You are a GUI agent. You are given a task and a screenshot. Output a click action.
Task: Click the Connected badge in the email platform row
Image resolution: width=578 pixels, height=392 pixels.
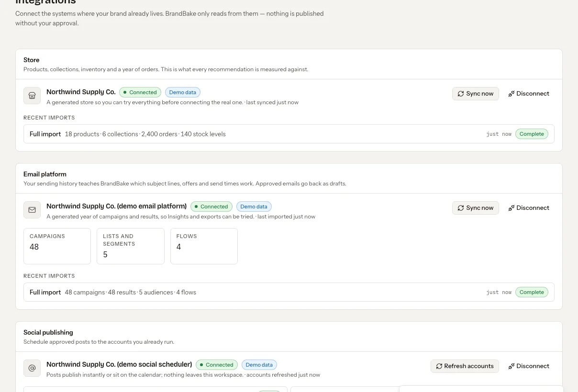click(211, 207)
